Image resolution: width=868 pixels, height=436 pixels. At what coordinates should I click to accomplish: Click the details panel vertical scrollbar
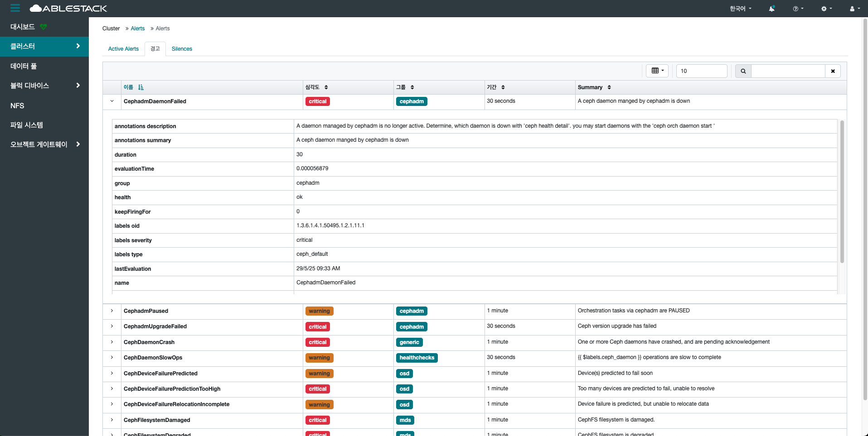(842, 191)
